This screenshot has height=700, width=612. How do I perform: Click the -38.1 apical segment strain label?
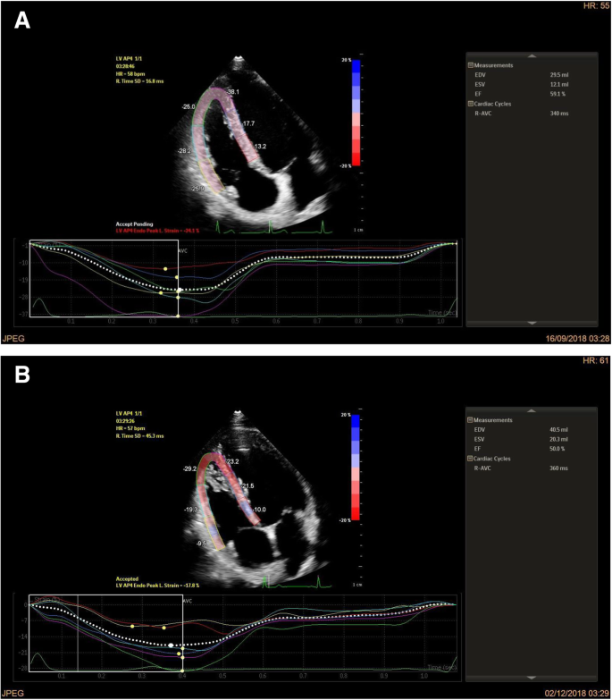point(232,92)
